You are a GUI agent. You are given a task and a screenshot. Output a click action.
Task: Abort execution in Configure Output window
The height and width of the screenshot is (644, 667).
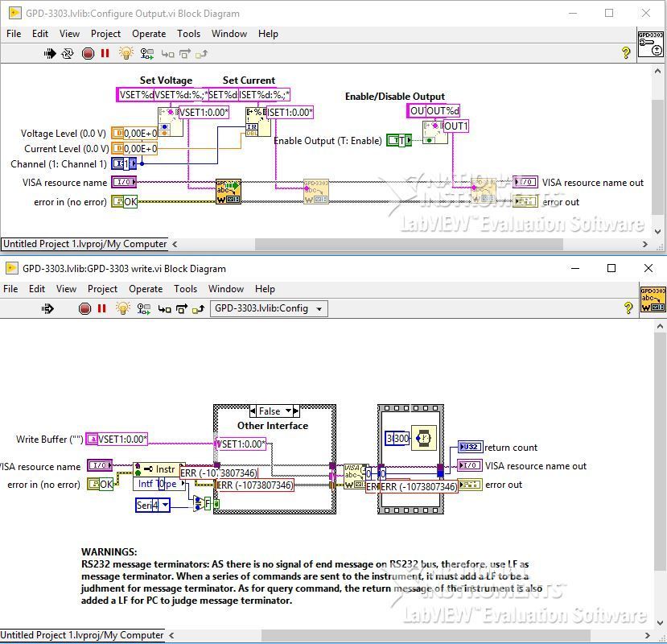[x=88, y=54]
